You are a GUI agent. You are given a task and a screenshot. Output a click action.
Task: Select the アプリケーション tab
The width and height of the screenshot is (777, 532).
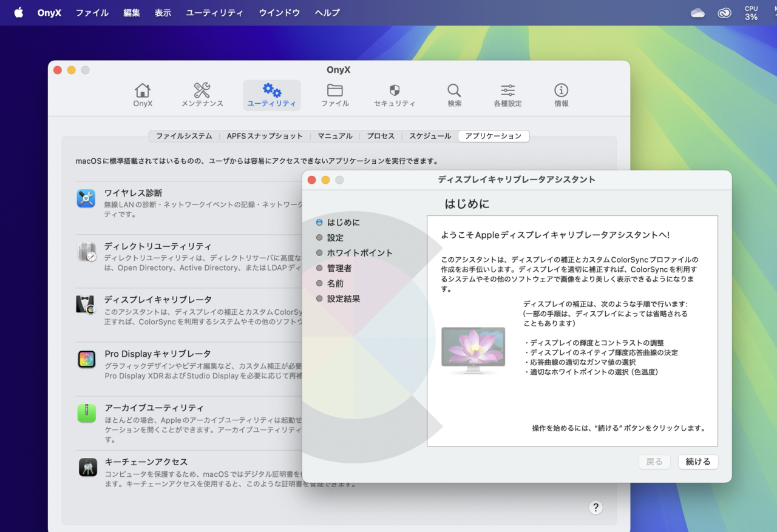point(494,136)
